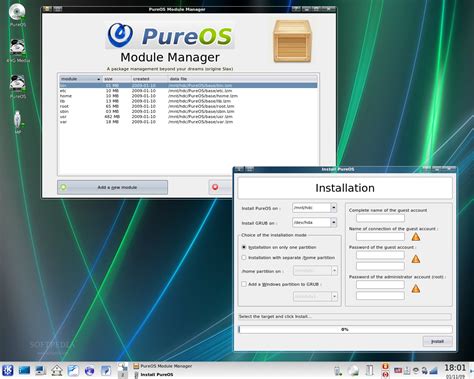Screen dimensions: 474x379
Task: Focus the complete guest account name field
Action: tap(380, 218)
